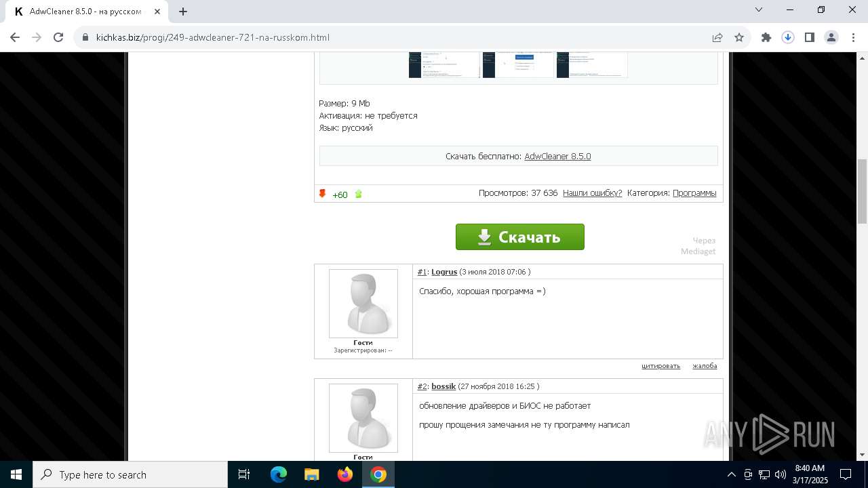Click the taskbar search box

point(130,474)
